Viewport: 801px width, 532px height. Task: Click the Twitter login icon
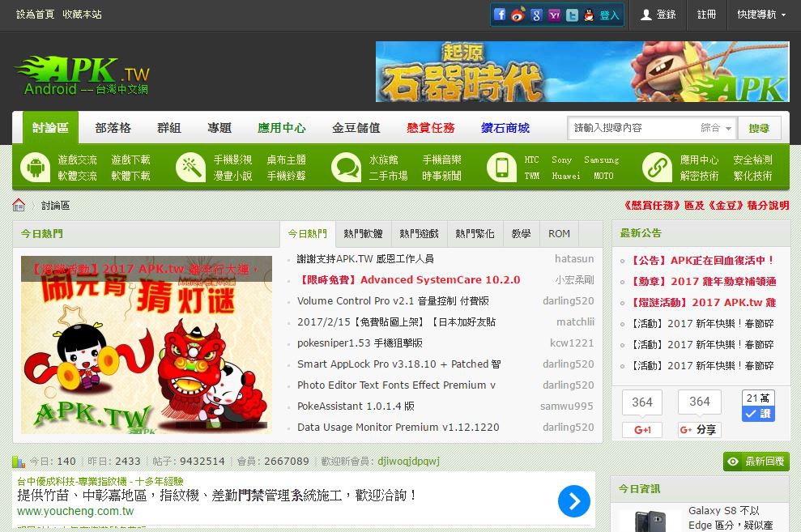click(572, 15)
